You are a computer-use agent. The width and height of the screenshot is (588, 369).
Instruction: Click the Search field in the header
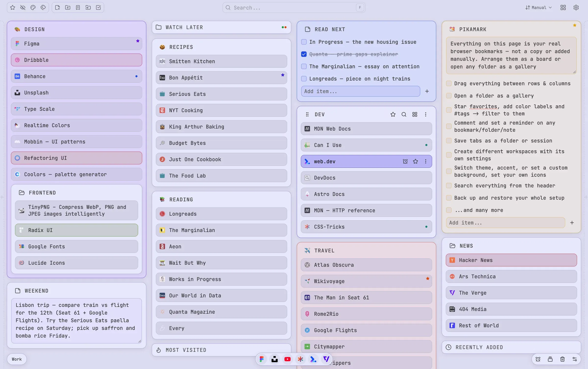[294, 8]
